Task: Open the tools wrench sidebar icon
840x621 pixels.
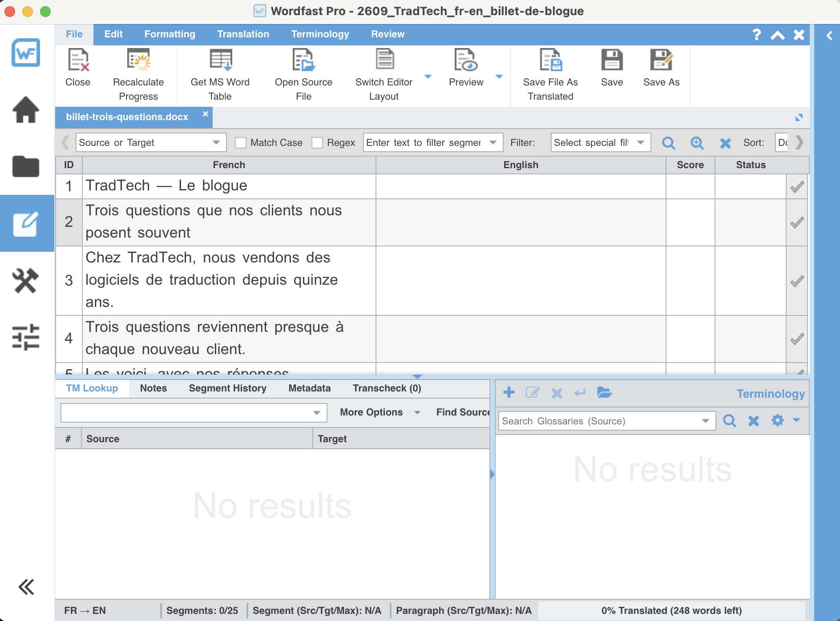Action: (26, 281)
